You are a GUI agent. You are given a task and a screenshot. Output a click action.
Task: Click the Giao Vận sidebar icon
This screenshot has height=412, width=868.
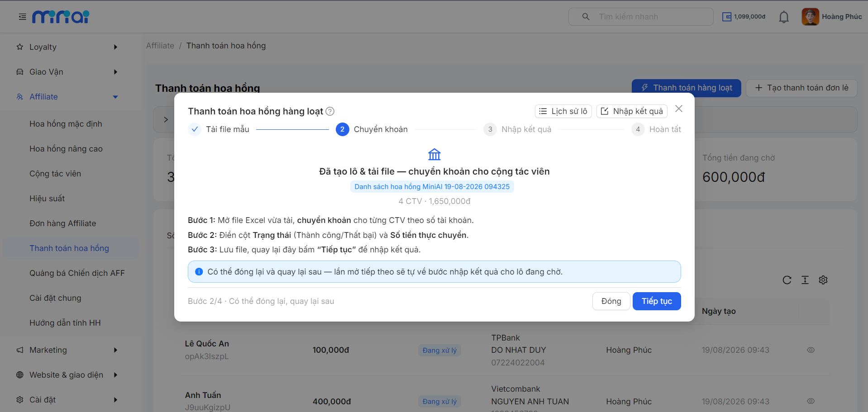pyautogui.click(x=20, y=72)
